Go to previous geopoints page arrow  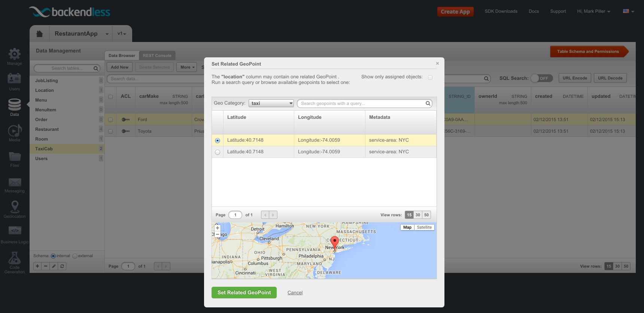pyautogui.click(x=265, y=215)
